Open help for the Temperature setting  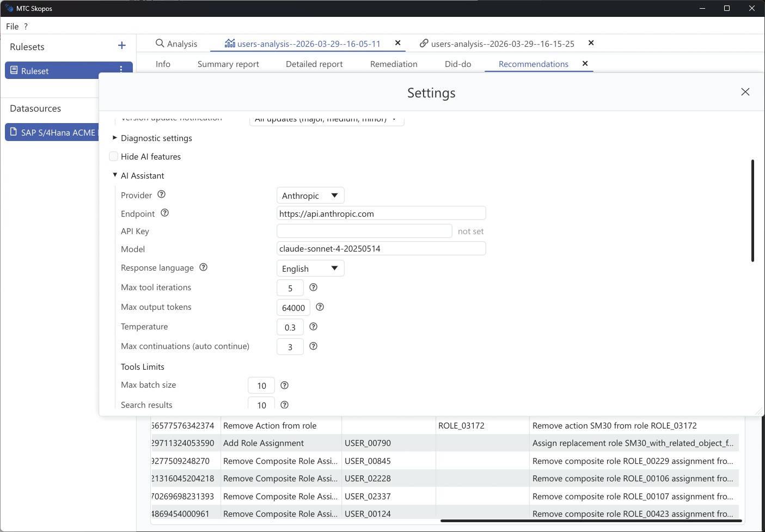313,327
